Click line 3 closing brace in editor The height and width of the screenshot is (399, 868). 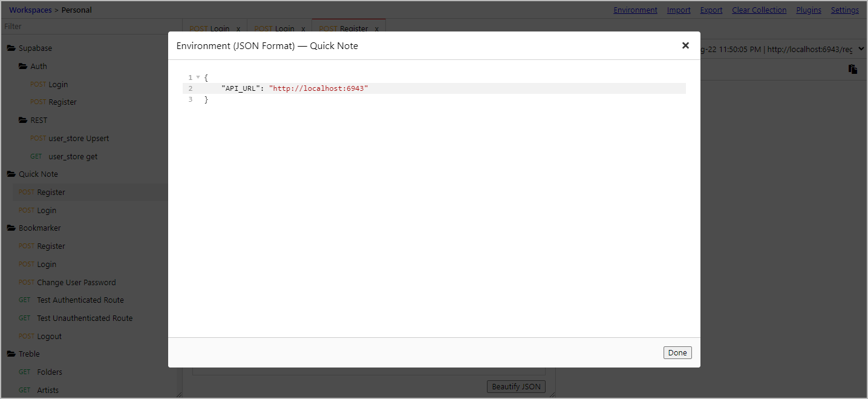pos(206,99)
